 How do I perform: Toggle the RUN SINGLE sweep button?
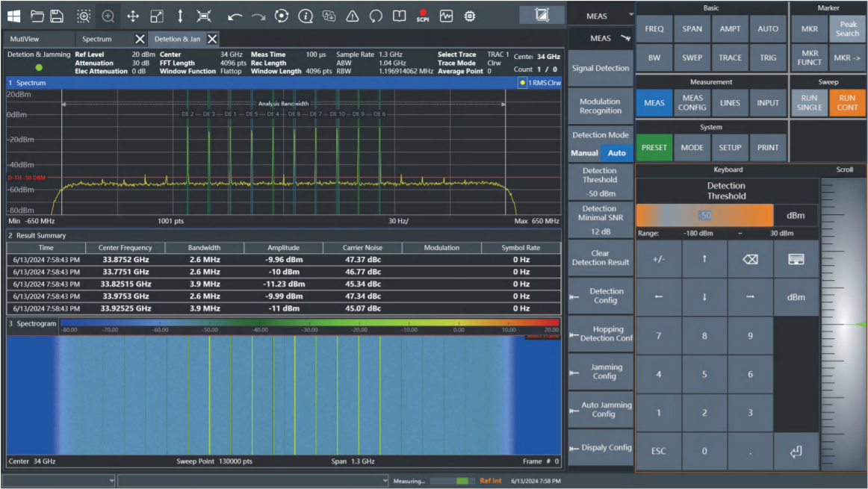(x=809, y=102)
